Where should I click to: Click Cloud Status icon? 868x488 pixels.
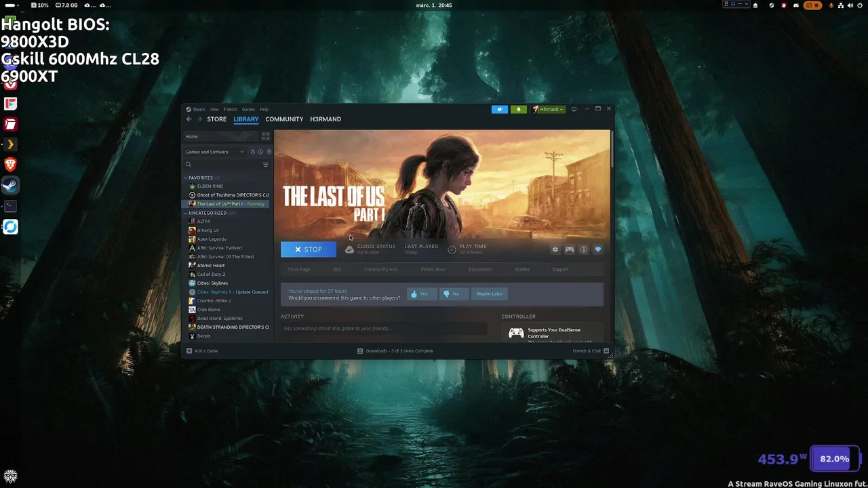pyautogui.click(x=349, y=249)
